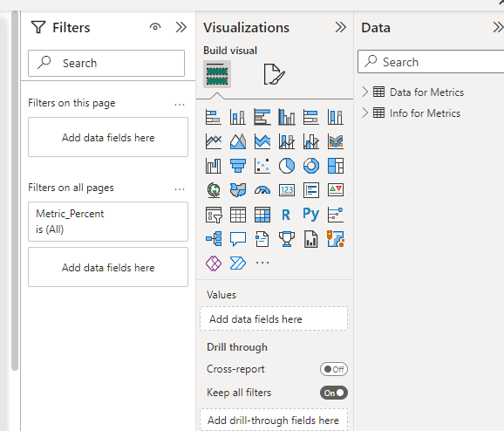This screenshot has height=431, width=504.
Task: Select the scatter chart visual
Action: click(x=262, y=166)
